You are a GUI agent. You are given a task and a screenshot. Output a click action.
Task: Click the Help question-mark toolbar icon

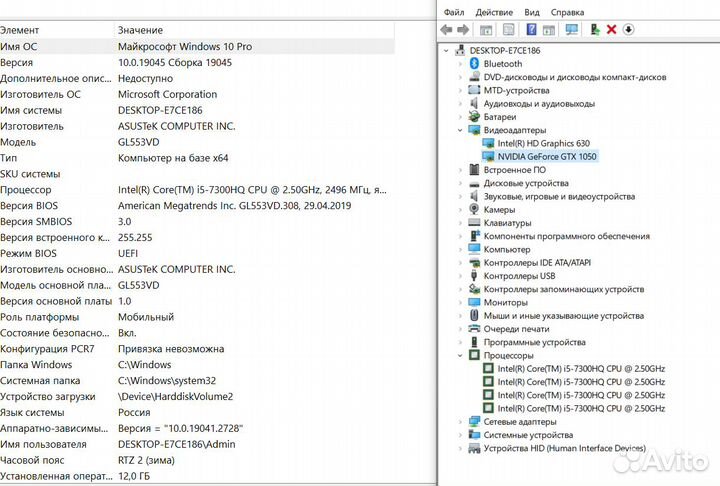(531, 30)
